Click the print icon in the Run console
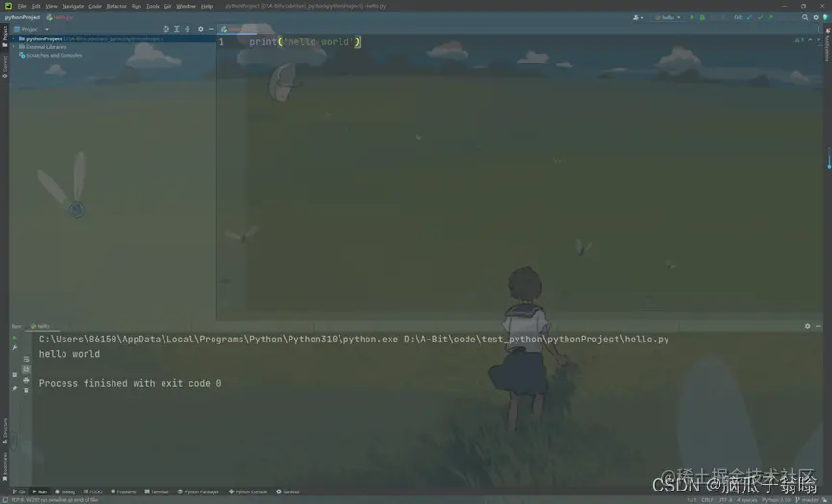The image size is (832, 504). (26, 380)
